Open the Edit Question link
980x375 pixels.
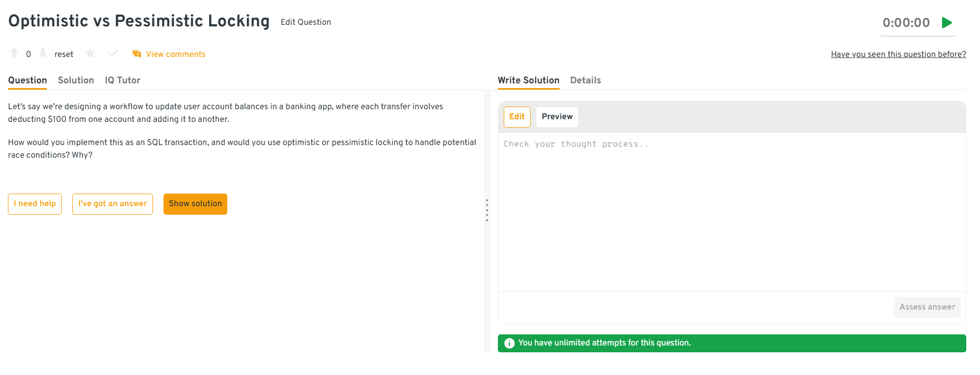(x=306, y=22)
